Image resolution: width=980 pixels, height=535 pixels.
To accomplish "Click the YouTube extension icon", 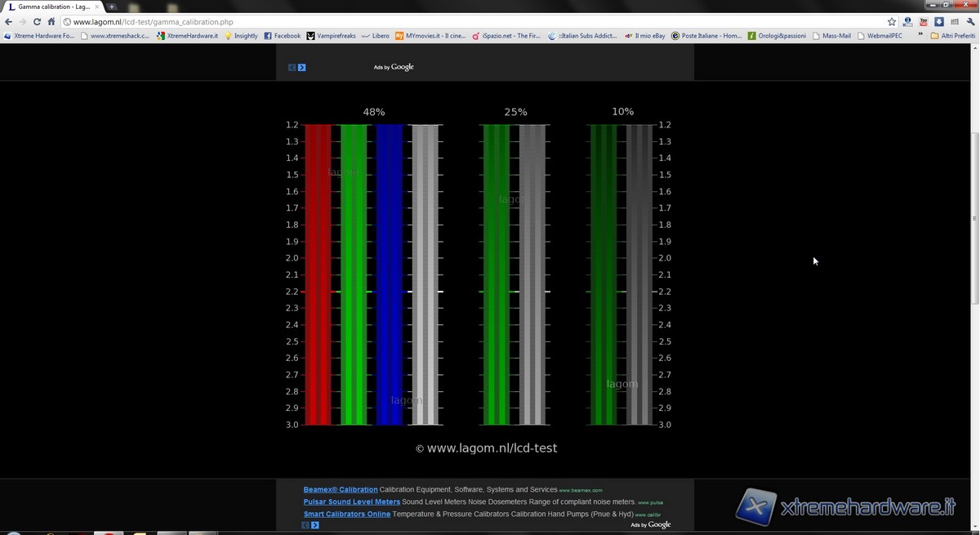I will (923, 22).
